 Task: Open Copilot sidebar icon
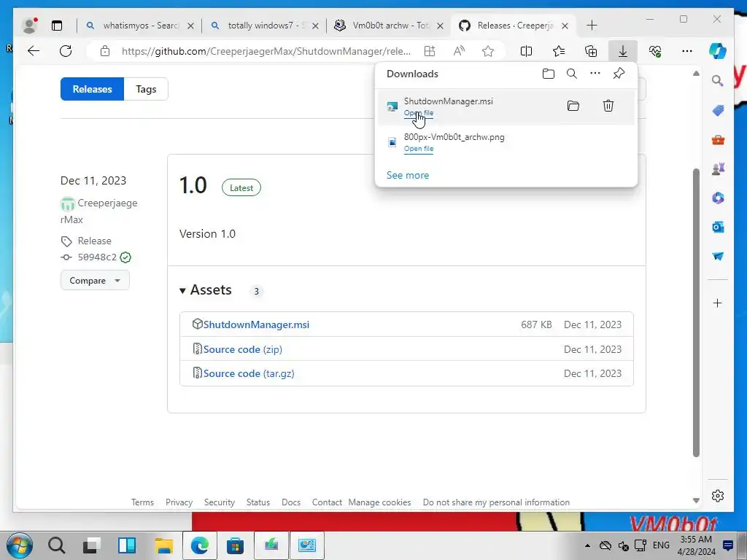point(718,51)
